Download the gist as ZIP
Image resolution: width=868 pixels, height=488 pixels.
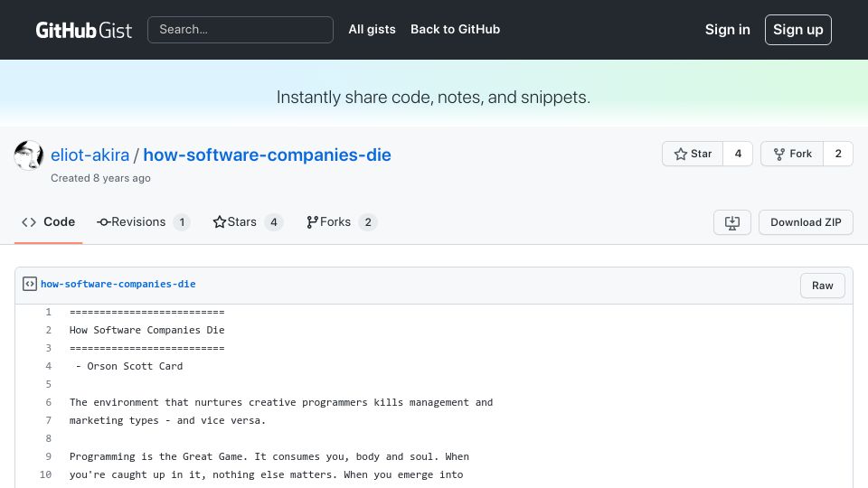click(806, 222)
